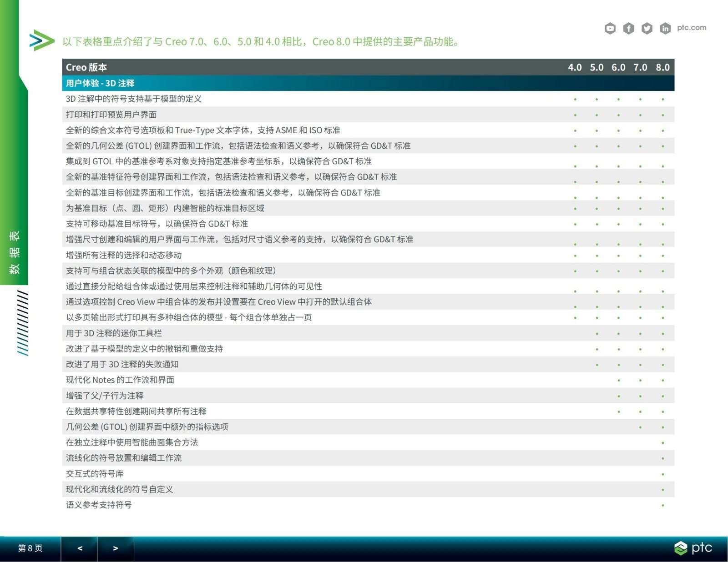Click the 5.0 column header
The width and height of the screenshot is (728, 562).
click(597, 67)
